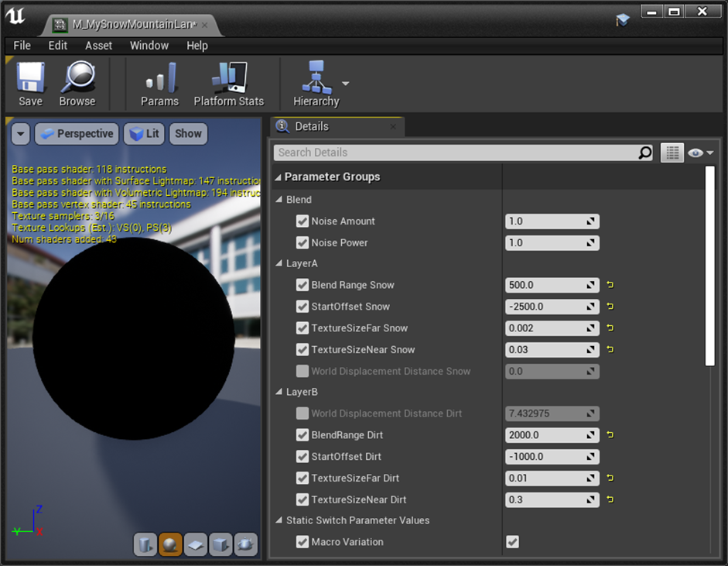The width and height of the screenshot is (728, 566).
Task: Toggle StartOffset Dirt override checkbox
Action: 302,456
